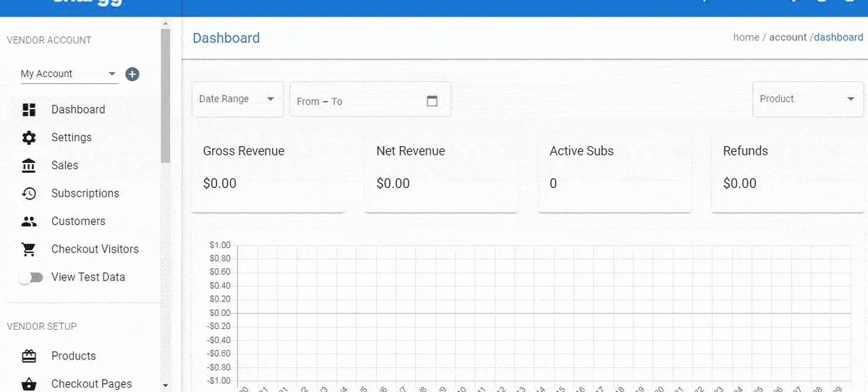Click the Checkout Visitors cart icon
Viewport: 868px width, 392px height.
tap(29, 250)
